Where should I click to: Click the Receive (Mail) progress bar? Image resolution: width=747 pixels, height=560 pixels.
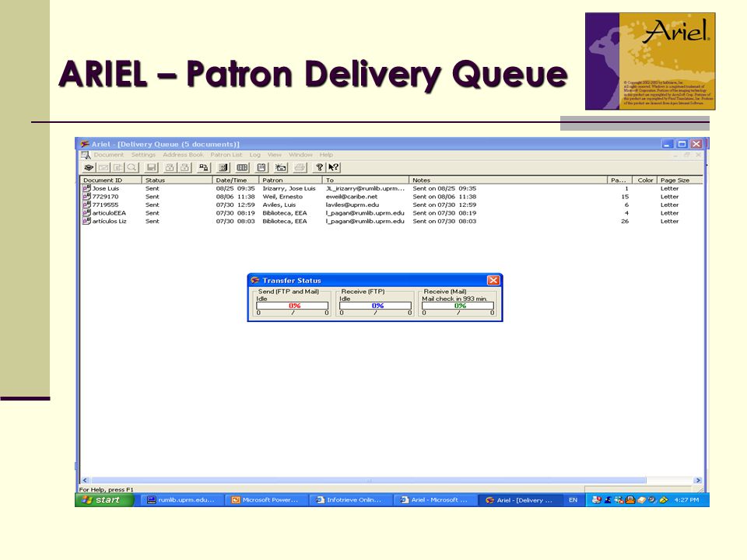[x=458, y=306]
